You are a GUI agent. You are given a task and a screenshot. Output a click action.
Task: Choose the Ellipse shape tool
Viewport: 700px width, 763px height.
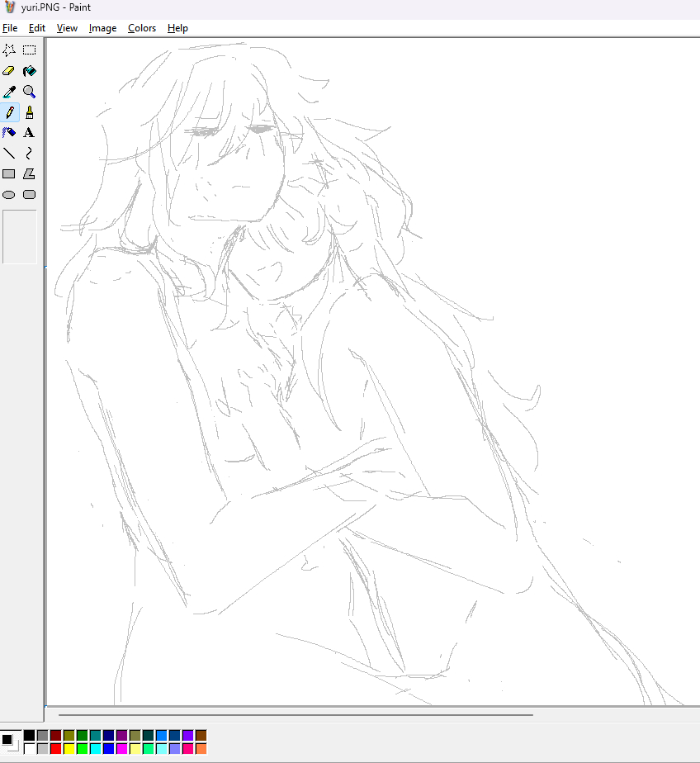9,195
